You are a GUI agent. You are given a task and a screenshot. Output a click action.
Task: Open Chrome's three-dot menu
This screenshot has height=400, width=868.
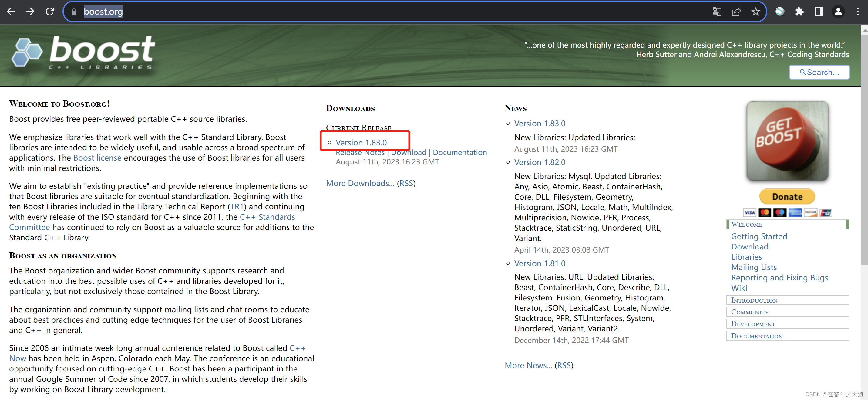point(857,12)
